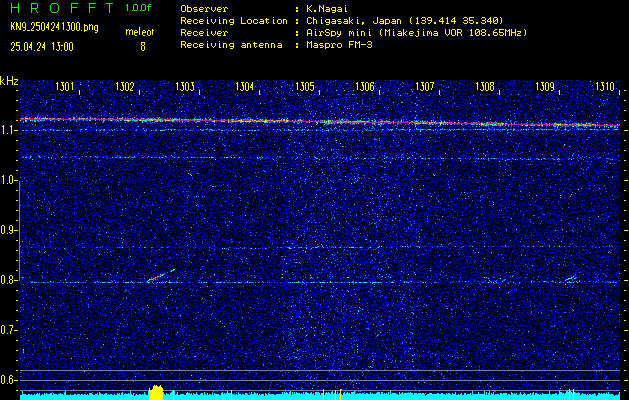Click the 1301 time marker
Viewport: 629px width, 400px height.
pyautogui.click(x=65, y=87)
